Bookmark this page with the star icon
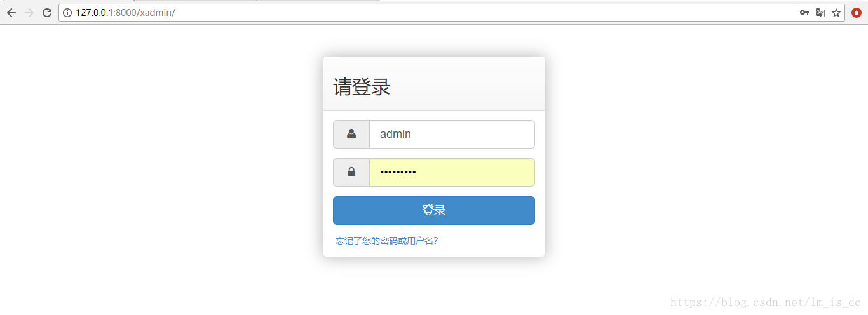This screenshot has width=868, height=315. 836,13
